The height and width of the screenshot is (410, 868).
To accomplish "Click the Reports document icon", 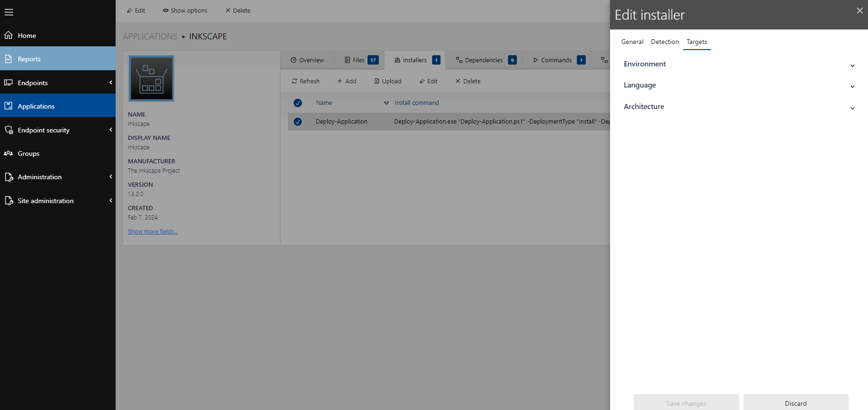I will coord(8,59).
